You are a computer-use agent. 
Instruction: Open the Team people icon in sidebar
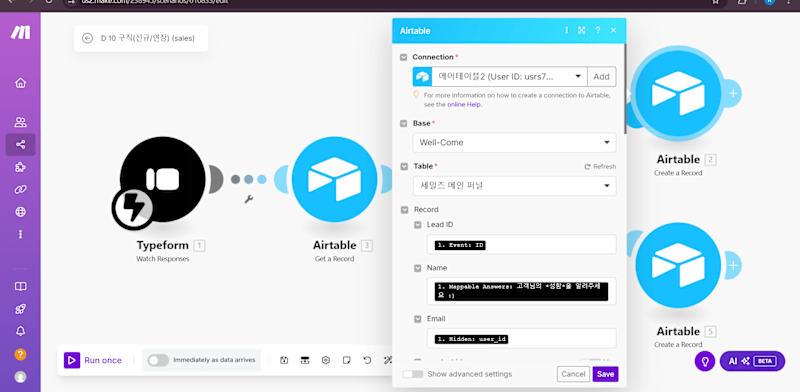pyautogui.click(x=20, y=122)
